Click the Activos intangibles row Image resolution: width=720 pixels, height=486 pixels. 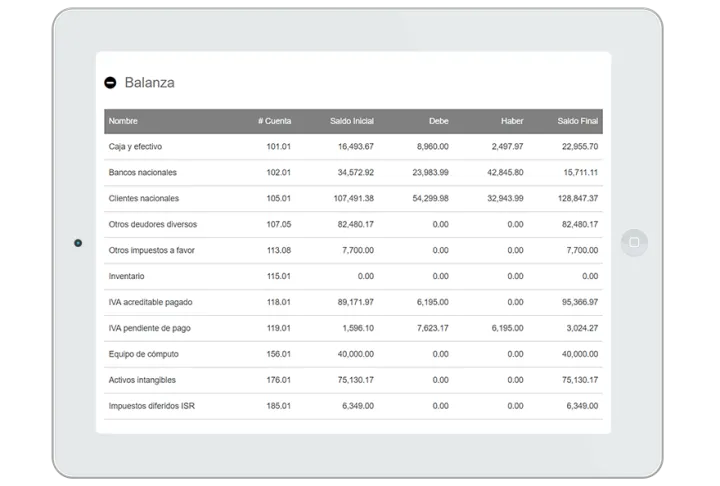(143, 380)
